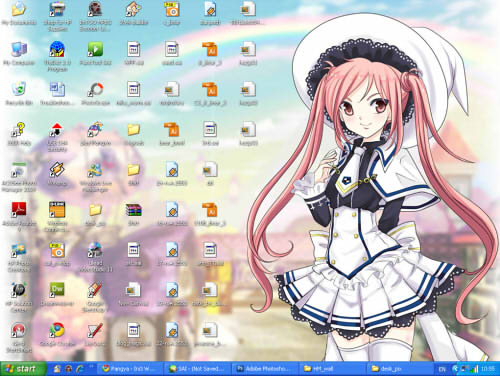Viewport: 500px width, 377px height.
Task: Open the Word document icon
Action: pos(57,89)
